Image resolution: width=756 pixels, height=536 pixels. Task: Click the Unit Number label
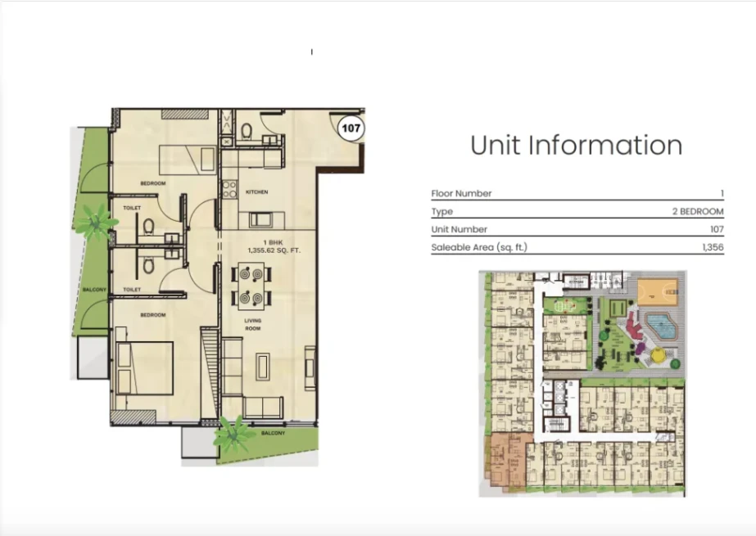[459, 230]
